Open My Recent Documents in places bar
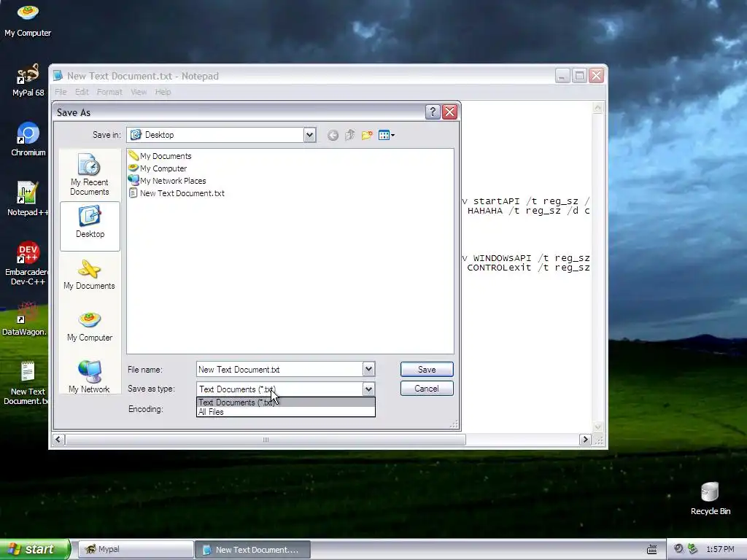 coord(90,174)
